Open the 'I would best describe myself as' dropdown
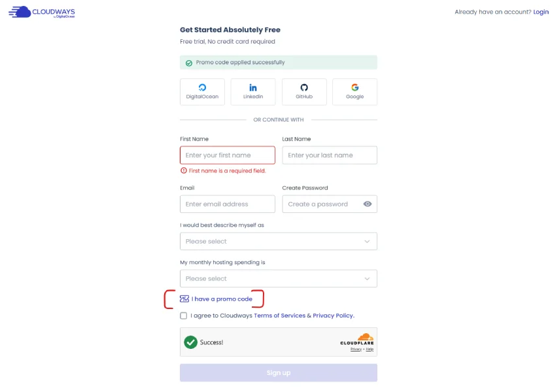Image resolution: width=552 pixels, height=392 pixels. (279, 241)
